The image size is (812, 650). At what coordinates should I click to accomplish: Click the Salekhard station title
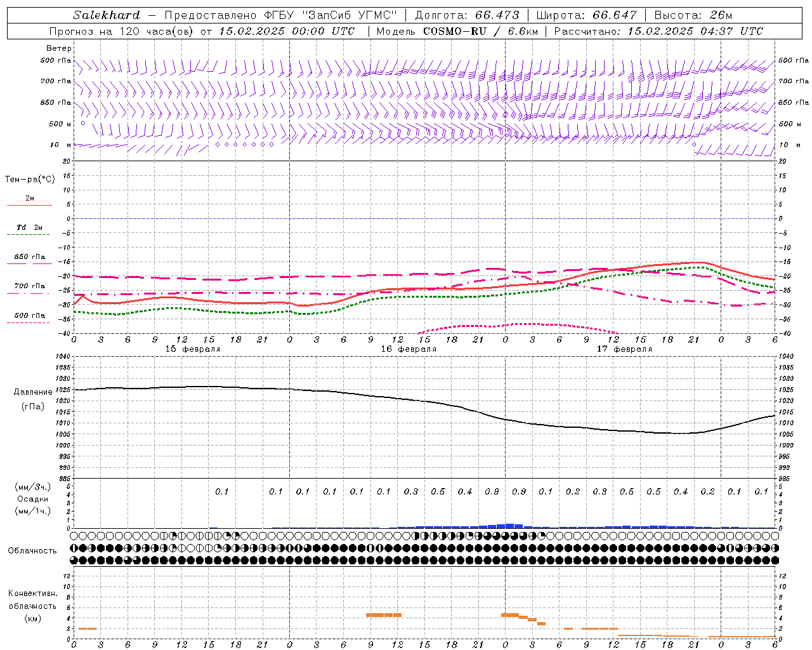click(x=107, y=15)
